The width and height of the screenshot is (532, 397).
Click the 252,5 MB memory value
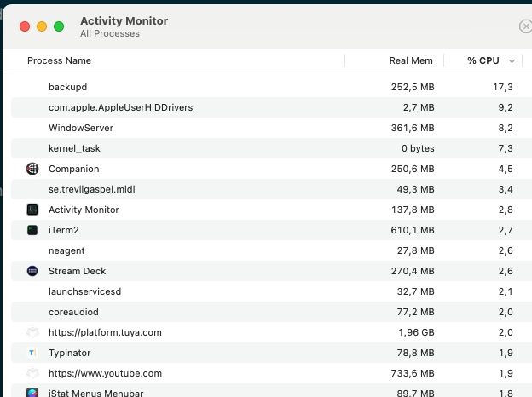[x=413, y=87]
